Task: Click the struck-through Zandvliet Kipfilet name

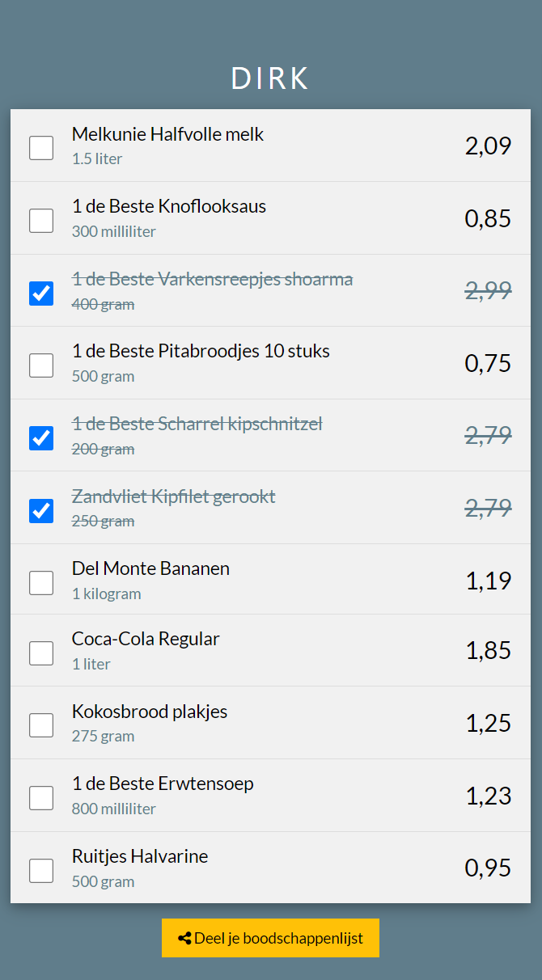Action: (x=174, y=496)
